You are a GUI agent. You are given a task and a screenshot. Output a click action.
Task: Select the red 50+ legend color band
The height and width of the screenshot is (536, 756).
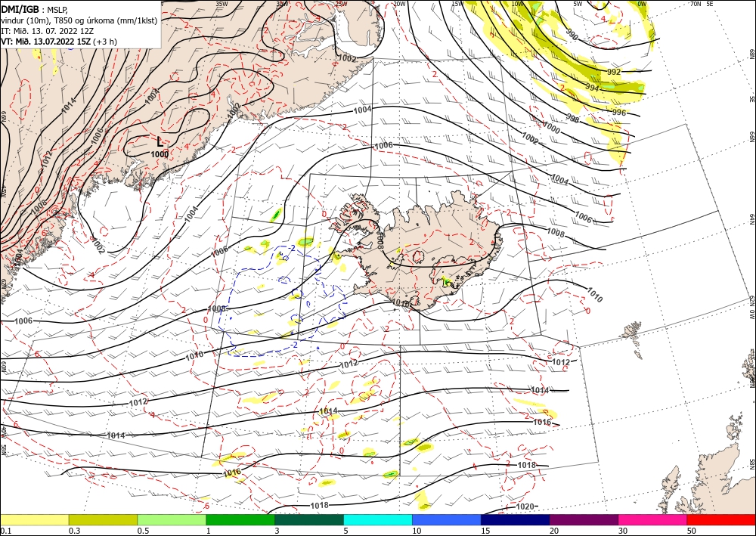click(721, 519)
